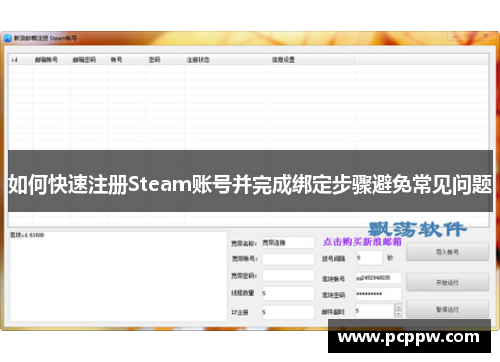The width and height of the screenshot is (500, 362).
Task: Click the id column header
Action: 20,60
